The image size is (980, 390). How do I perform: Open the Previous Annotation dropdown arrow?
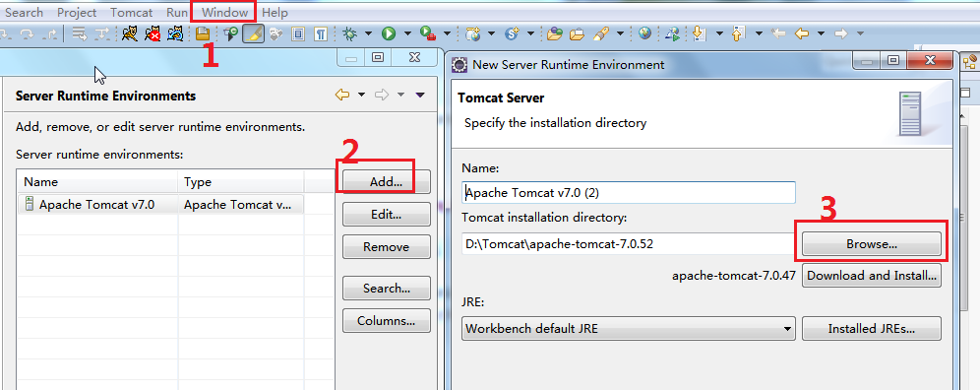coord(759,33)
